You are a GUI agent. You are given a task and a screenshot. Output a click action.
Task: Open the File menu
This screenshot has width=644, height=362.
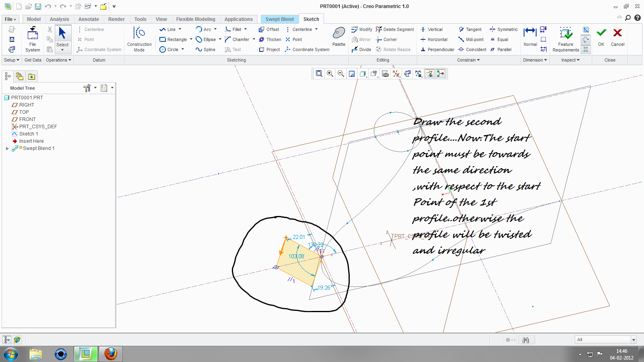pyautogui.click(x=10, y=19)
